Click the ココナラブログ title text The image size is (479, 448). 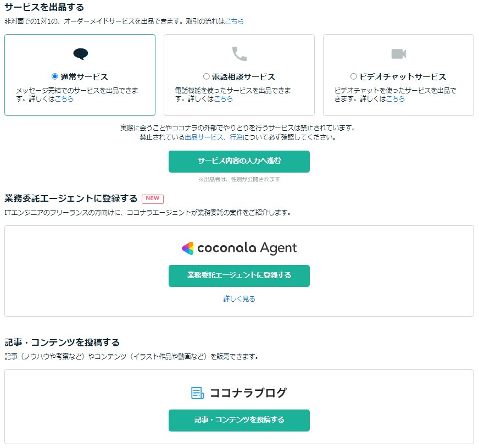click(x=248, y=392)
